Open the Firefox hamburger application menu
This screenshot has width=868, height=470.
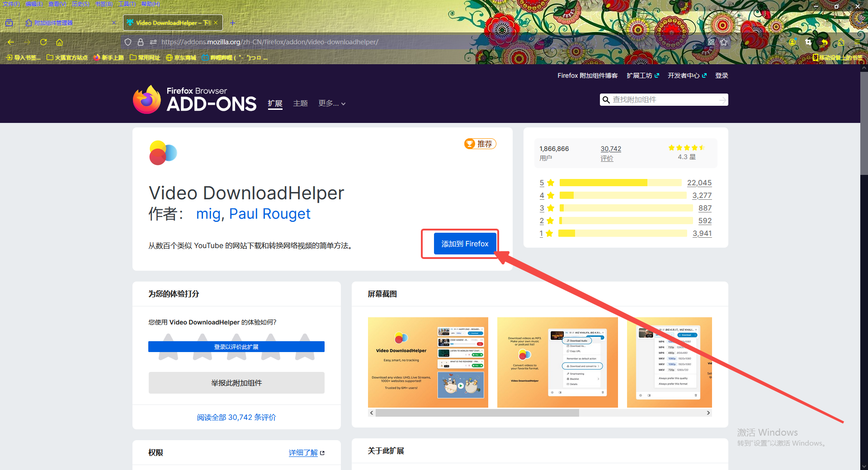pyautogui.click(x=857, y=42)
